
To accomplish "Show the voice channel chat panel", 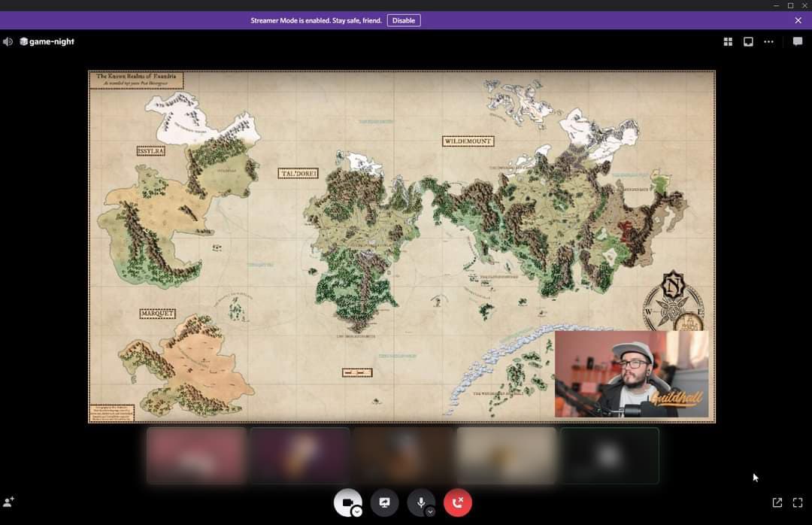I will tap(798, 41).
